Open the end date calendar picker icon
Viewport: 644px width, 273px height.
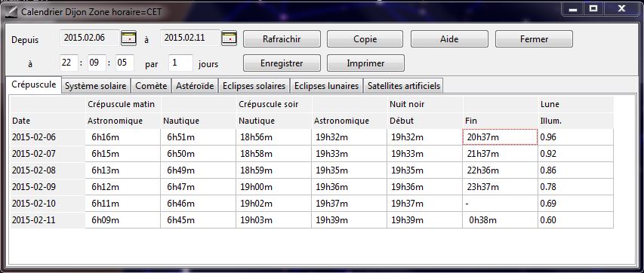pos(230,38)
